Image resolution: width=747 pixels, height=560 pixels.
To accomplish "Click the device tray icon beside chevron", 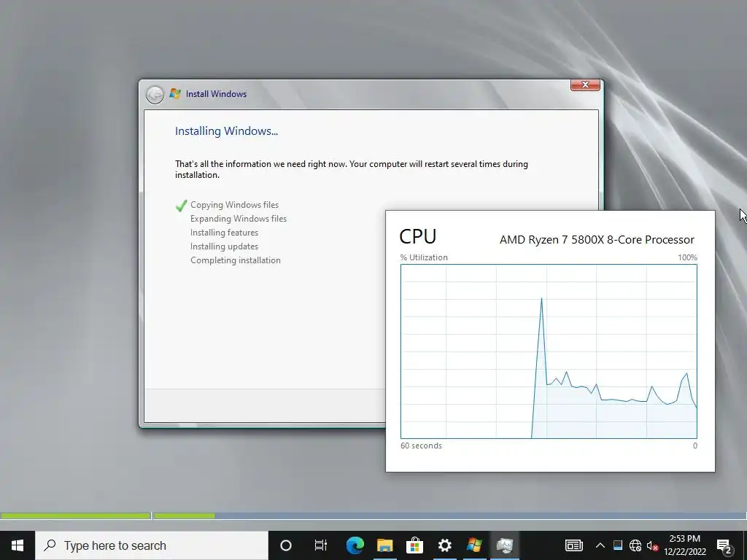I will coord(618,545).
